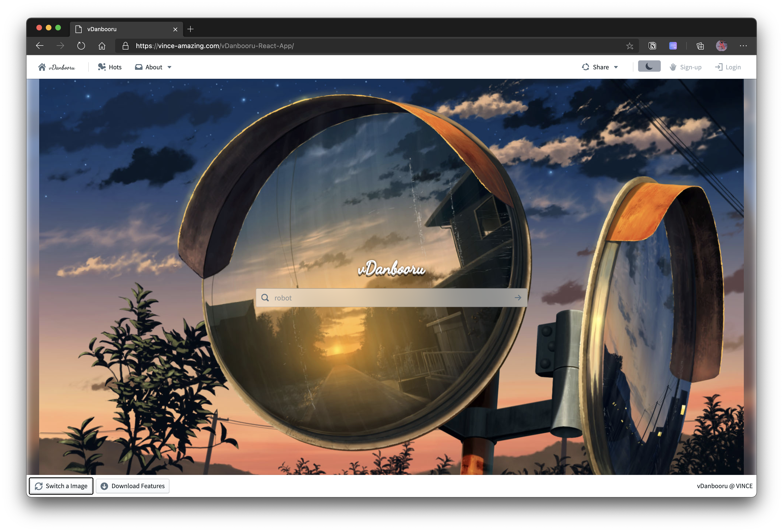Submit search with arrow icon
The width and height of the screenshot is (783, 532).
[518, 298]
